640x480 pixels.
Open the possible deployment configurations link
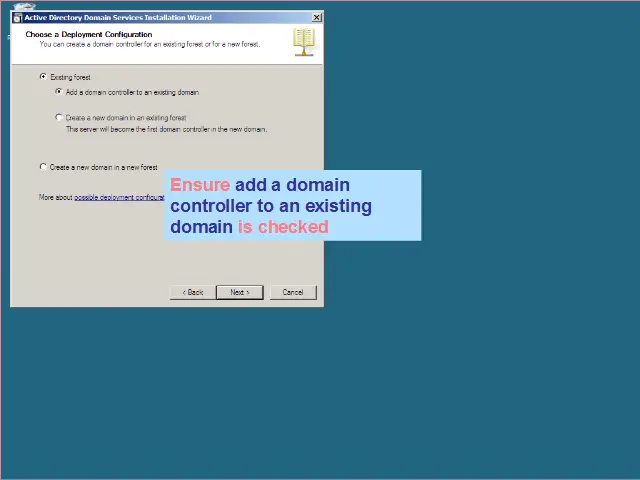click(x=119, y=197)
